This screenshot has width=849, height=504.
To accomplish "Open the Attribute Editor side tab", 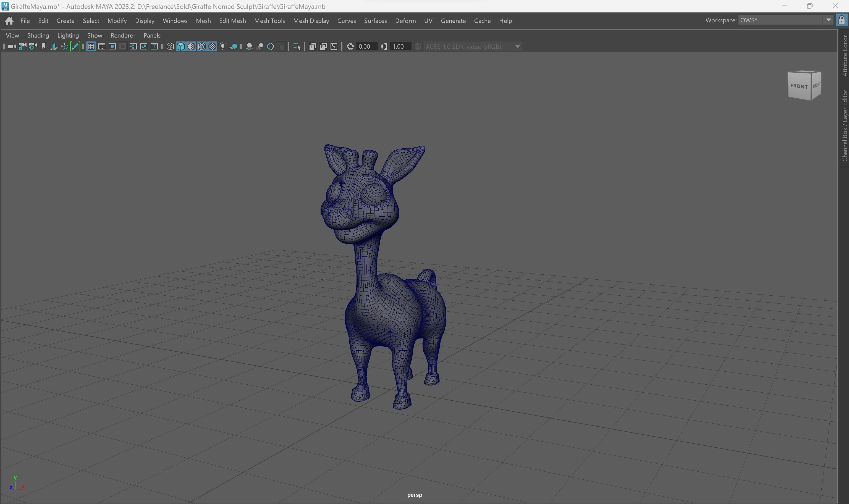I will [845, 56].
